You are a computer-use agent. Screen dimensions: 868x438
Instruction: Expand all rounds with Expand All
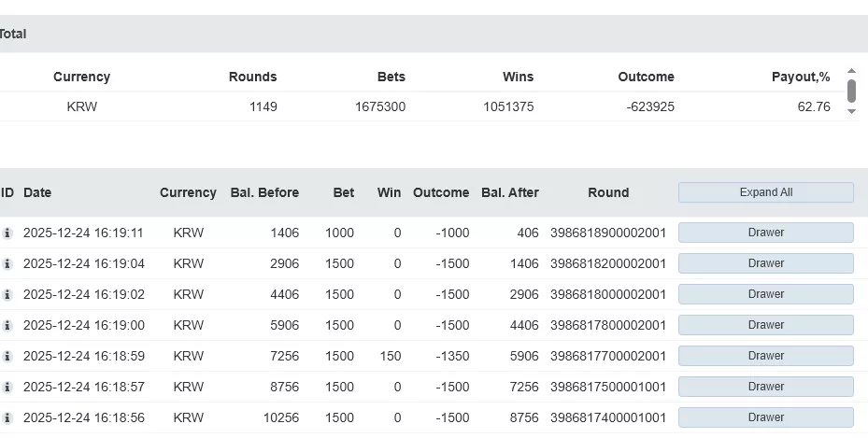coord(765,192)
